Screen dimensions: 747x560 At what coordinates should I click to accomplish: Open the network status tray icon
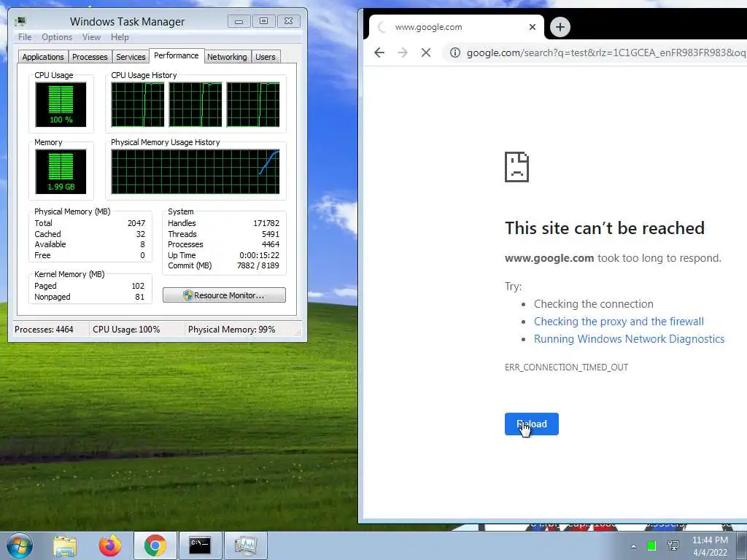coord(673,545)
